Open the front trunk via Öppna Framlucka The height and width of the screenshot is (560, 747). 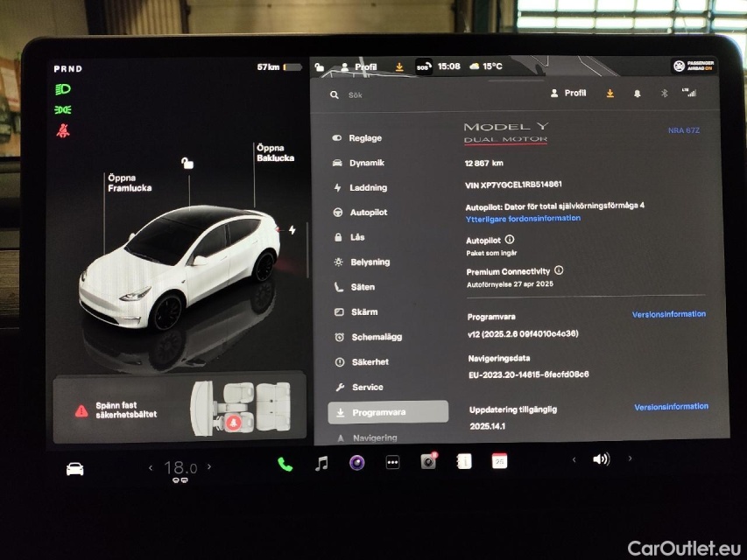pos(130,183)
